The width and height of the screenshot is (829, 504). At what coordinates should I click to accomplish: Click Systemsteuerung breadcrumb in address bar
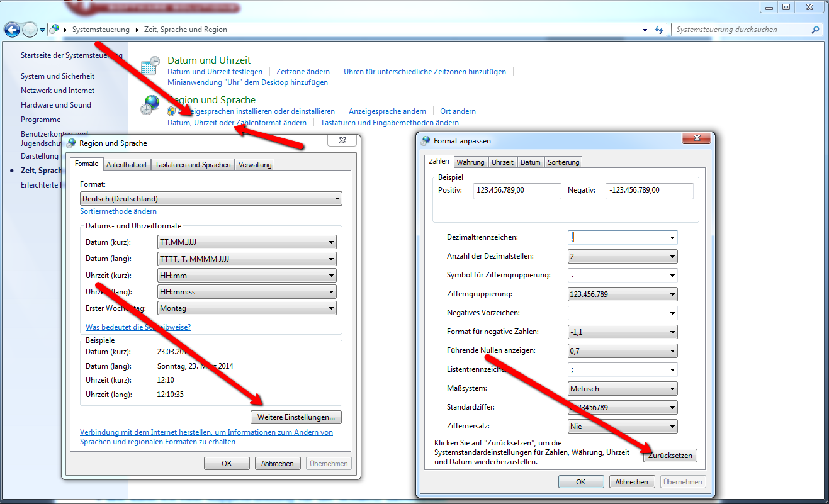101,30
